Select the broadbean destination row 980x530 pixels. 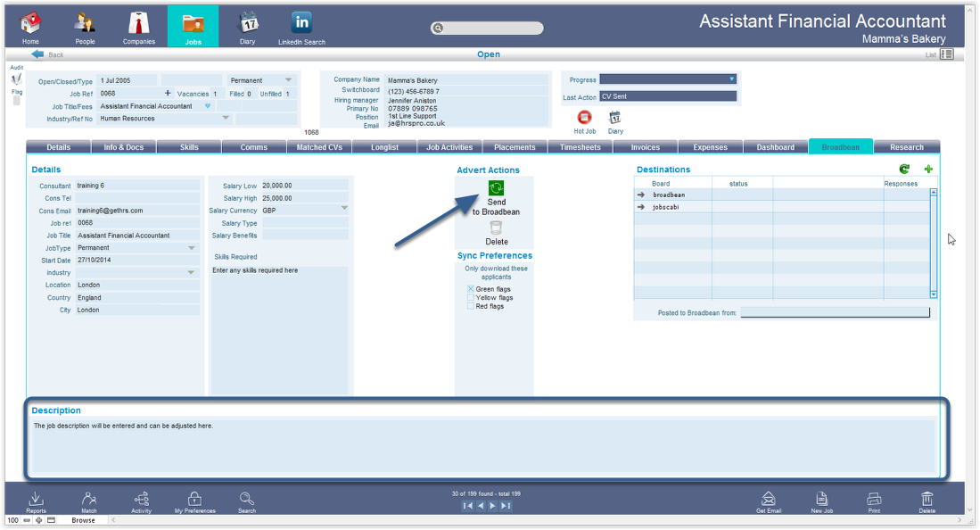click(782, 195)
